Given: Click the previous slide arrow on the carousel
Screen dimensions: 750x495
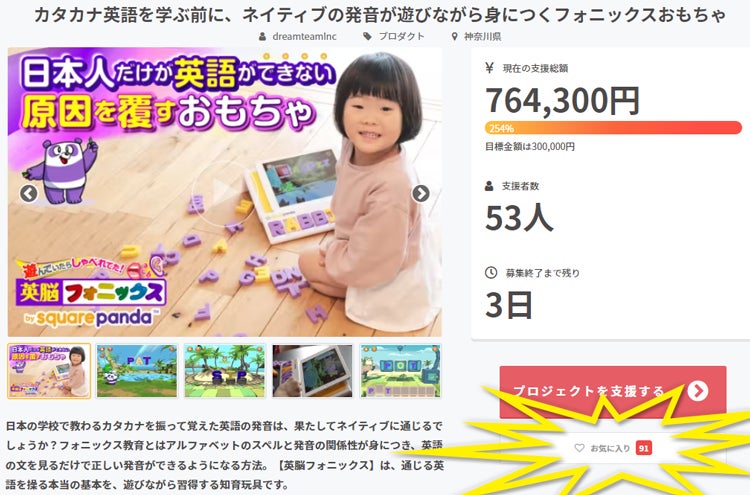Looking at the screenshot, I should pos(29,194).
